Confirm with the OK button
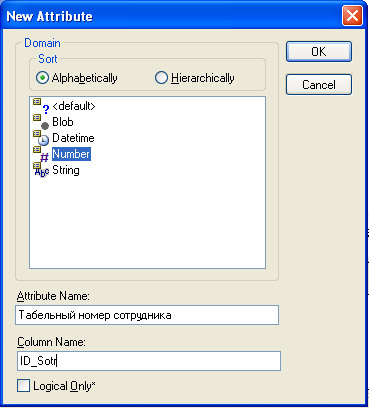The height and width of the screenshot is (408, 369). (x=319, y=51)
